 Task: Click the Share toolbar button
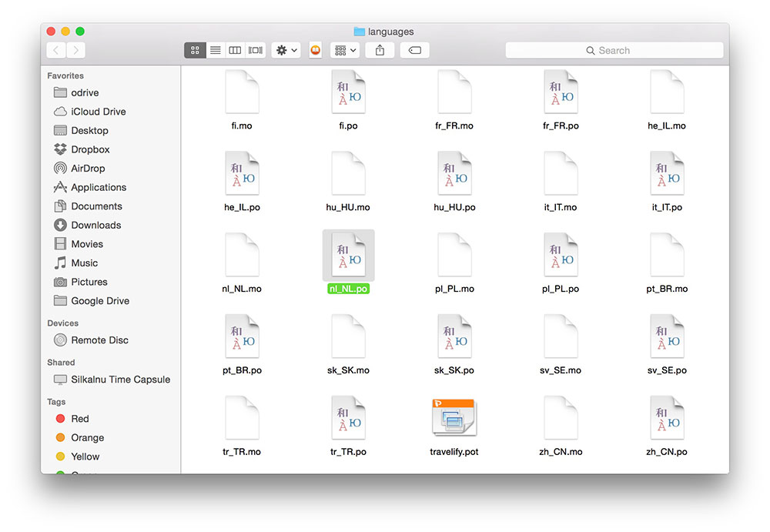pyautogui.click(x=380, y=50)
